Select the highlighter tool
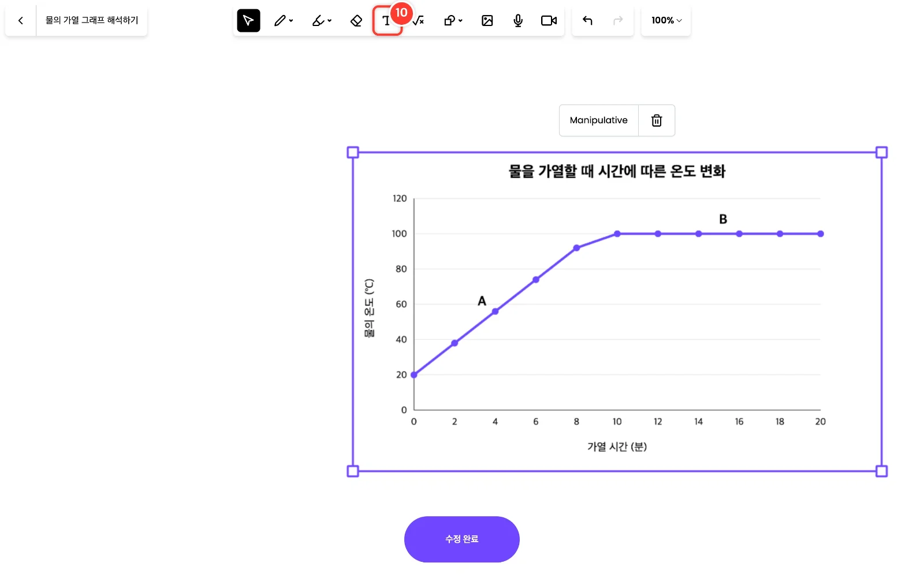The width and height of the screenshot is (924, 578). [x=318, y=21]
